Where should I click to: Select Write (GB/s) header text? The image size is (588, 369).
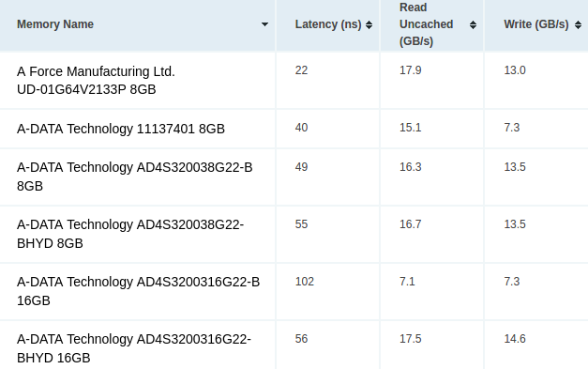[536, 24]
